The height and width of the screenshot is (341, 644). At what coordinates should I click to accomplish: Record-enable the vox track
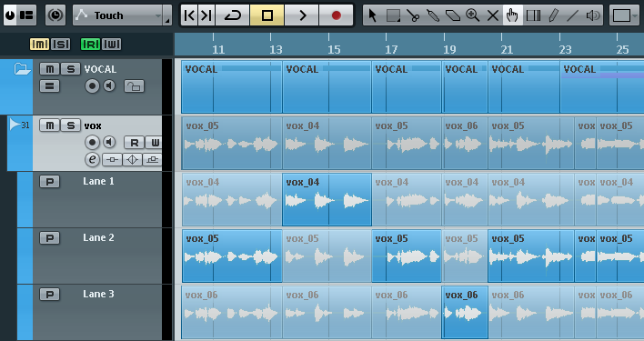coord(92,143)
